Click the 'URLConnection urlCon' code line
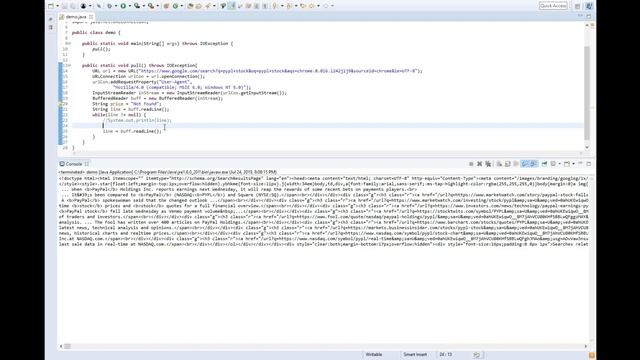The height and width of the screenshot is (360, 640). (149, 76)
